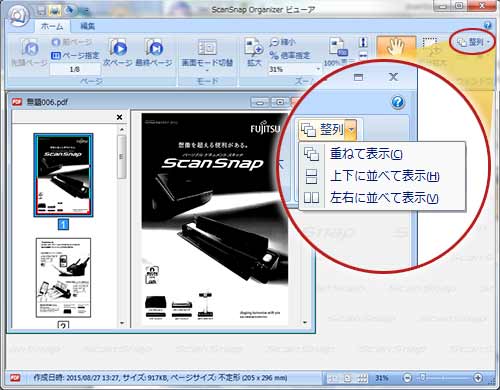
Task: Select the page 2 thumbnail
Action: click(63, 277)
